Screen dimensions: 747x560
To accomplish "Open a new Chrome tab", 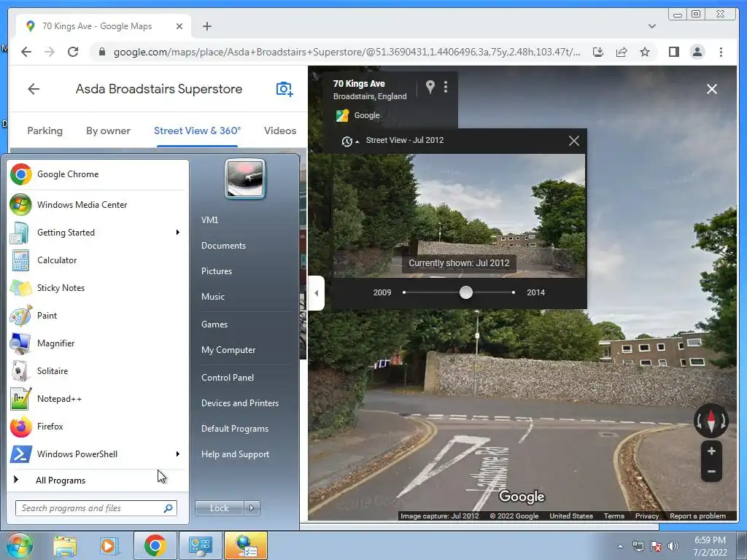I will [x=206, y=26].
